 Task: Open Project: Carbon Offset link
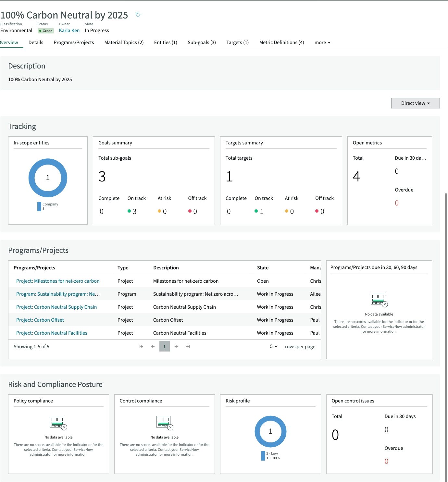[x=40, y=320]
